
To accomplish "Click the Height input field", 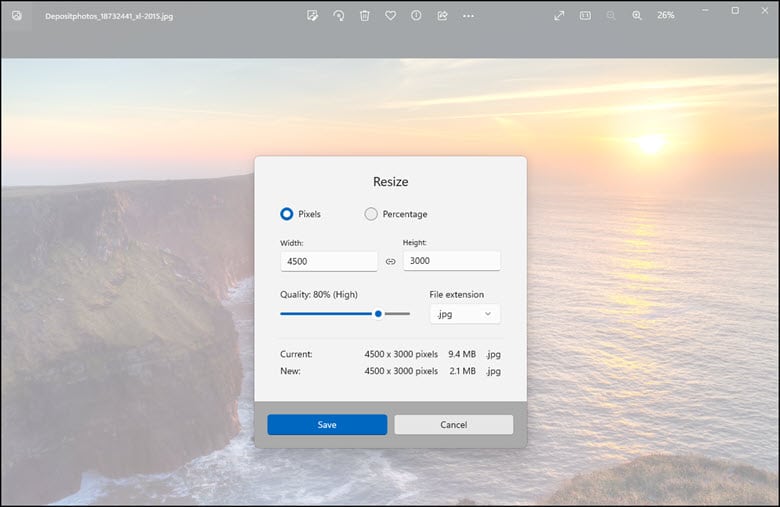I will [452, 261].
